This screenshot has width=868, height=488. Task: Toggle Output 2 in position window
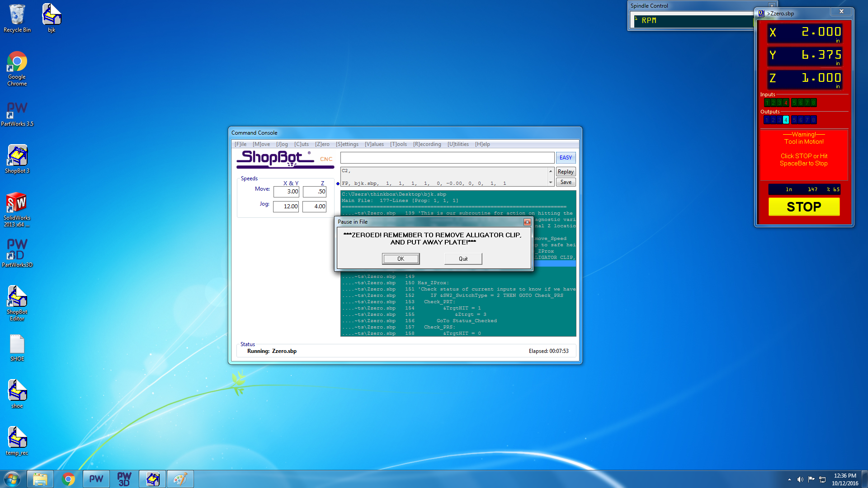point(773,120)
